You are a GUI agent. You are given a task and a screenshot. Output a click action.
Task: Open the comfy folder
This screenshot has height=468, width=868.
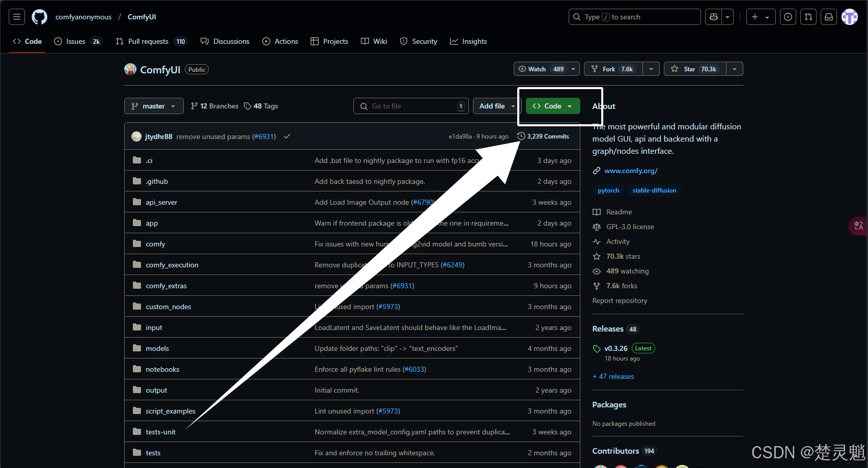point(155,244)
